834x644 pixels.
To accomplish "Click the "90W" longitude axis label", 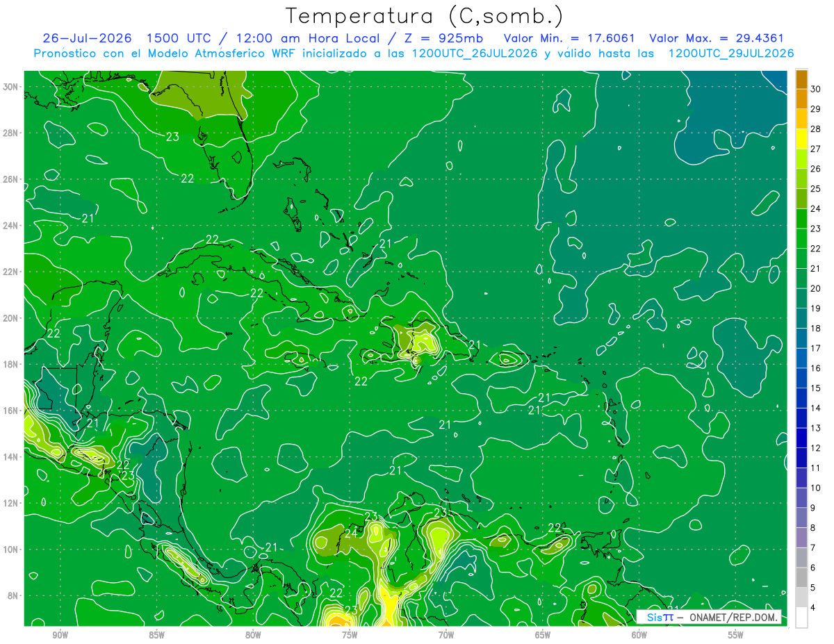I will click(60, 635).
